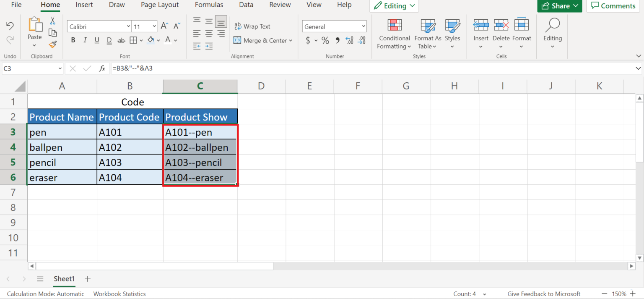
Task: Open the Merge & Center dropdown arrow
Action: pos(291,41)
